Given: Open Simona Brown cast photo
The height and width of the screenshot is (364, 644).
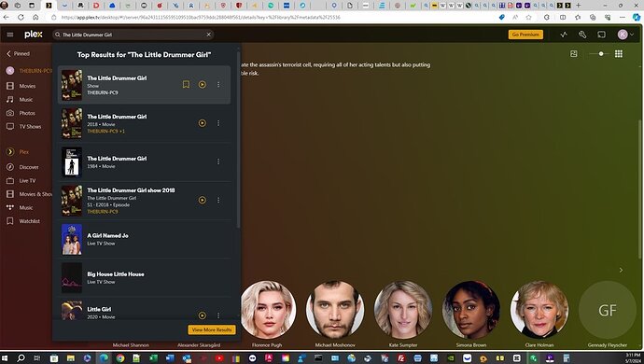Looking at the screenshot, I should coord(471,310).
